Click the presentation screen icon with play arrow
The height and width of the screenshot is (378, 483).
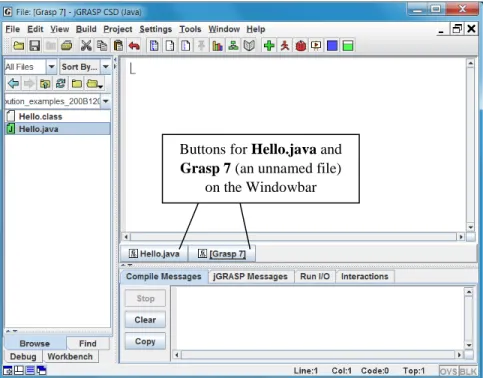(x=316, y=45)
